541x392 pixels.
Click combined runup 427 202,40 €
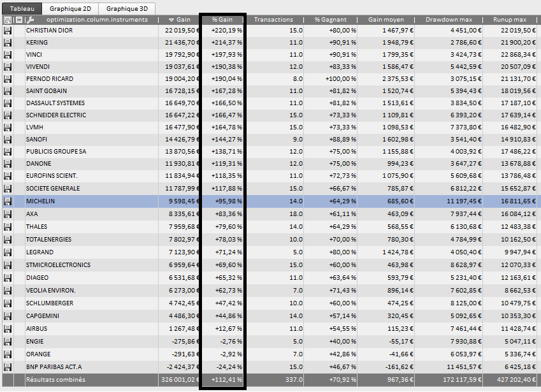(517, 380)
